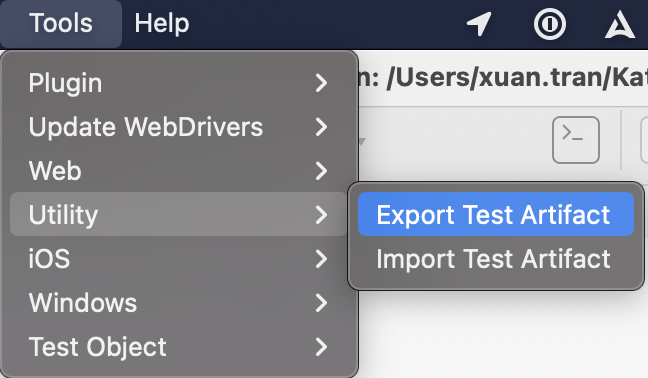Click the location arrow menu bar icon
This screenshot has width=648, height=378.
tap(479, 24)
